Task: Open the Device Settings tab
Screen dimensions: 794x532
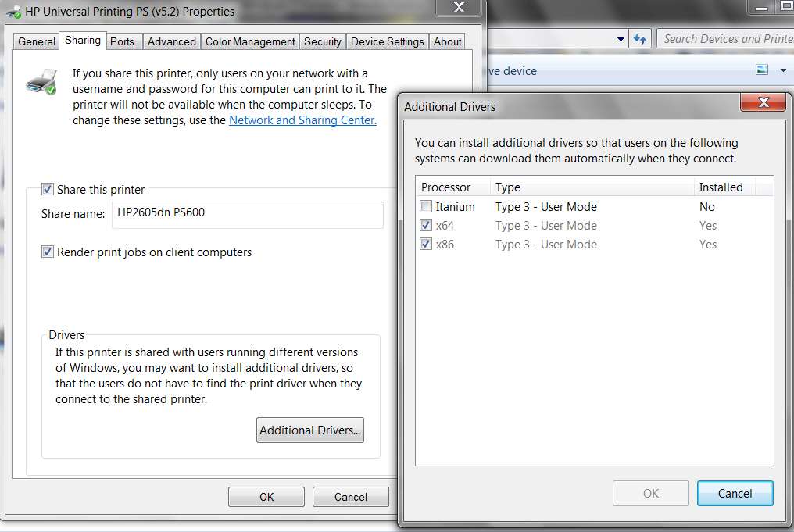Action: point(388,41)
